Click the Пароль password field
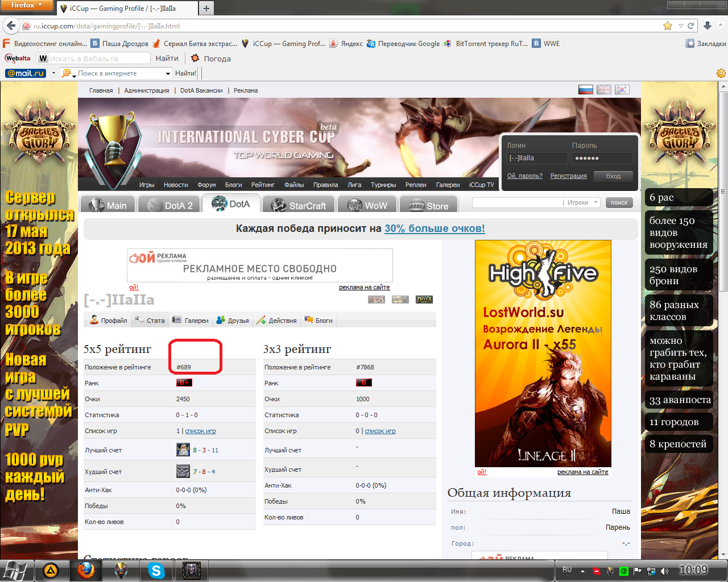Viewport: 728px width, 582px height. coord(602,158)
